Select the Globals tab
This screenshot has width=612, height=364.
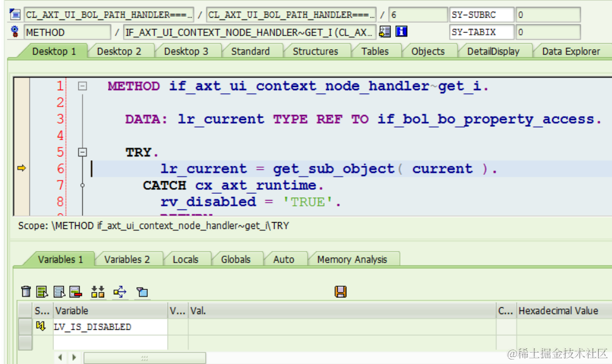[x=236, y=259]
